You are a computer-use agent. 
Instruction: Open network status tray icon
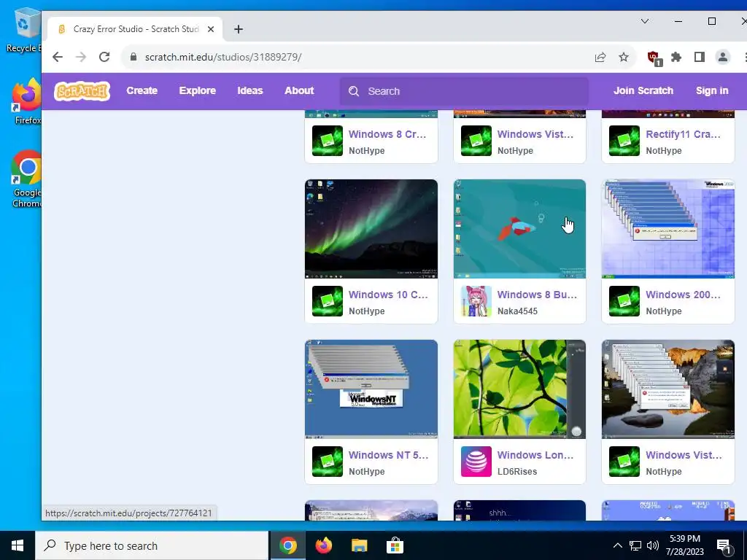[x=635, y=545]
